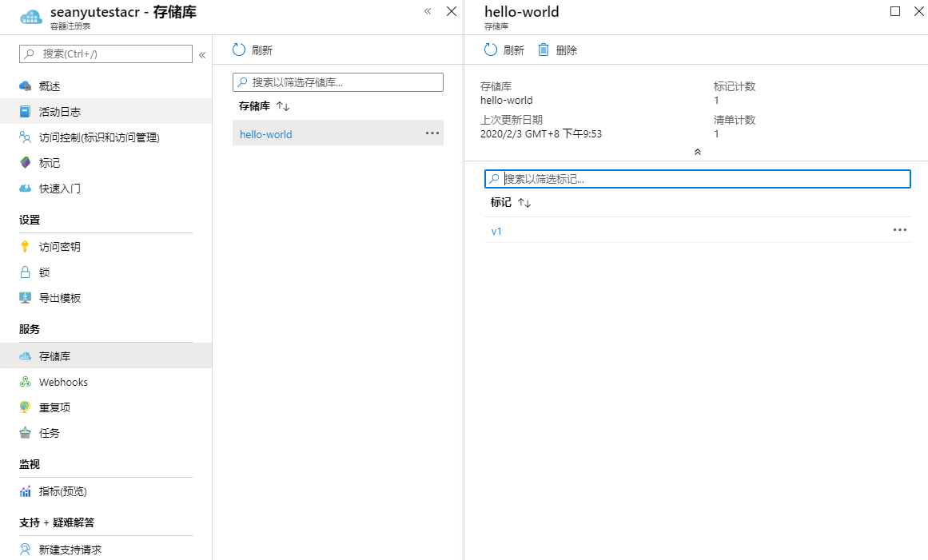Viewport: 928px width, 560px height.
Task: Focus the 搜索以筛选存储库 filter box
Action: 338,82
